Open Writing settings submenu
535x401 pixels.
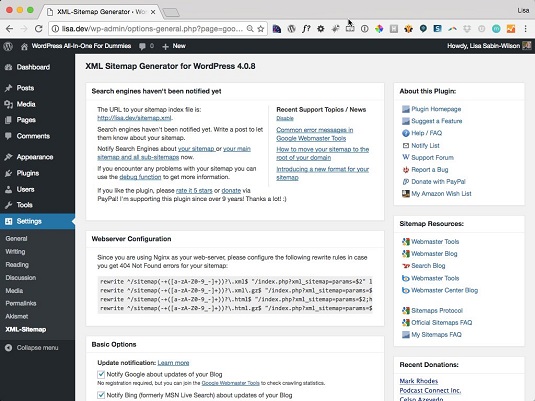15,252
